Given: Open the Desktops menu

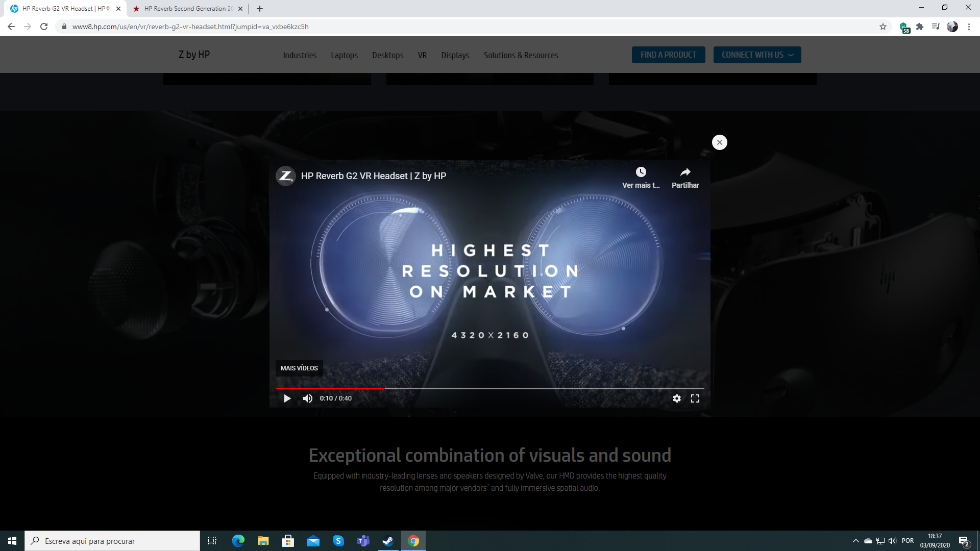Looking at the screenshot, I should [x=388, y=55].
